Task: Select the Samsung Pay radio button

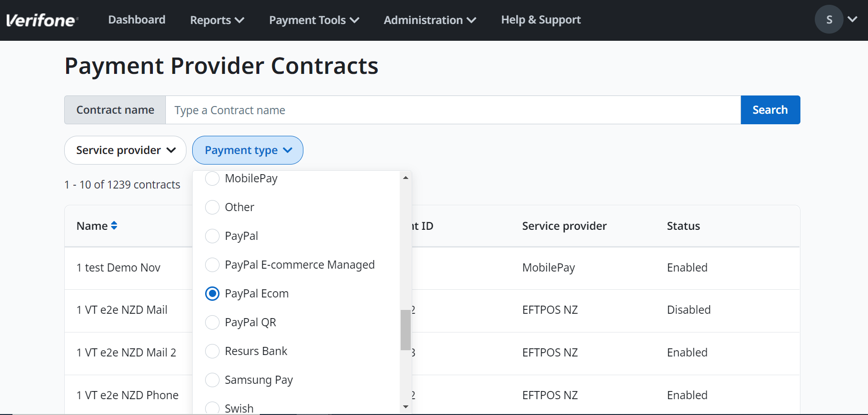Action: 212,379
